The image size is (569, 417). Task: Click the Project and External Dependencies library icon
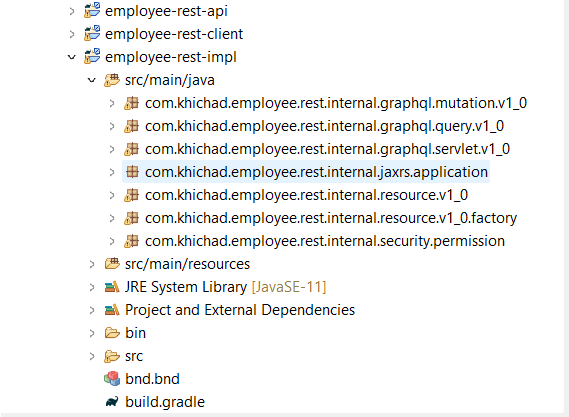point(112,310)
